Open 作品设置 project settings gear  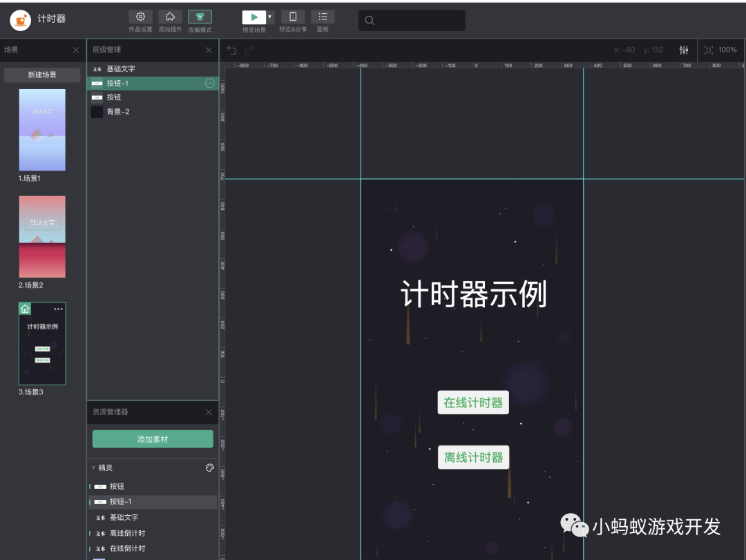(x=140, y=17)
